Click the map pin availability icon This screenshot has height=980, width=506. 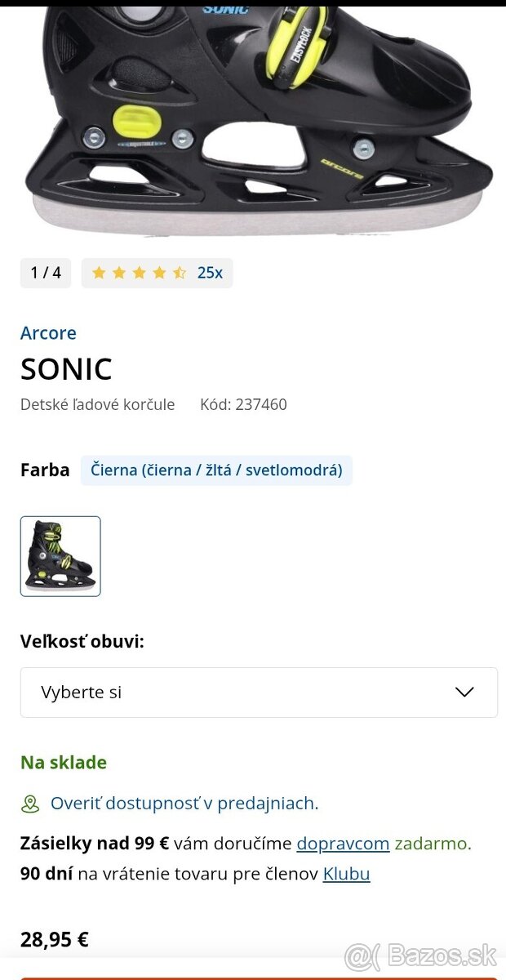[30, 804]
